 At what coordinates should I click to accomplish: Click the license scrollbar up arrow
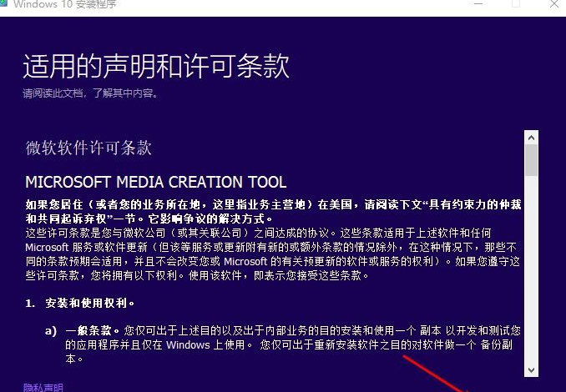531,138
